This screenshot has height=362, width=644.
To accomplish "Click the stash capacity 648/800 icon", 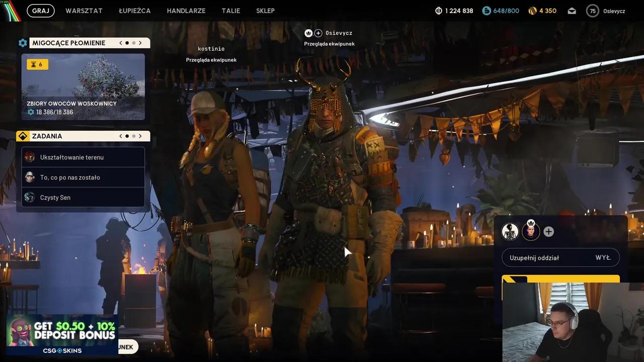I will pos(487,11).
